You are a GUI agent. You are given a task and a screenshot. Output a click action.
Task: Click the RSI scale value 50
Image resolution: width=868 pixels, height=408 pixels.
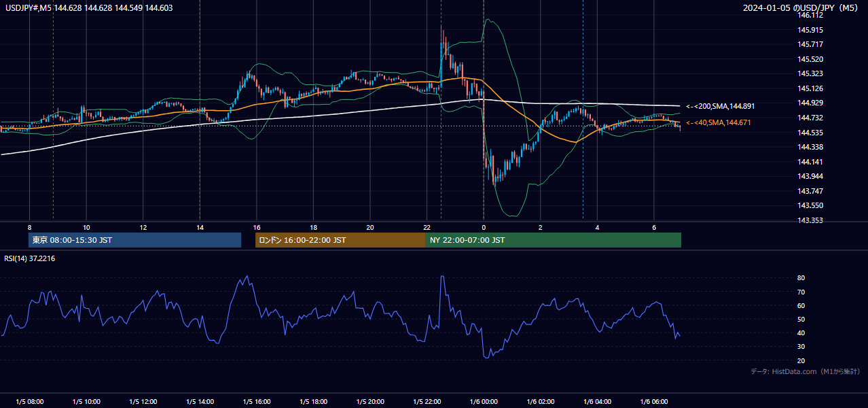pos(801,319)
